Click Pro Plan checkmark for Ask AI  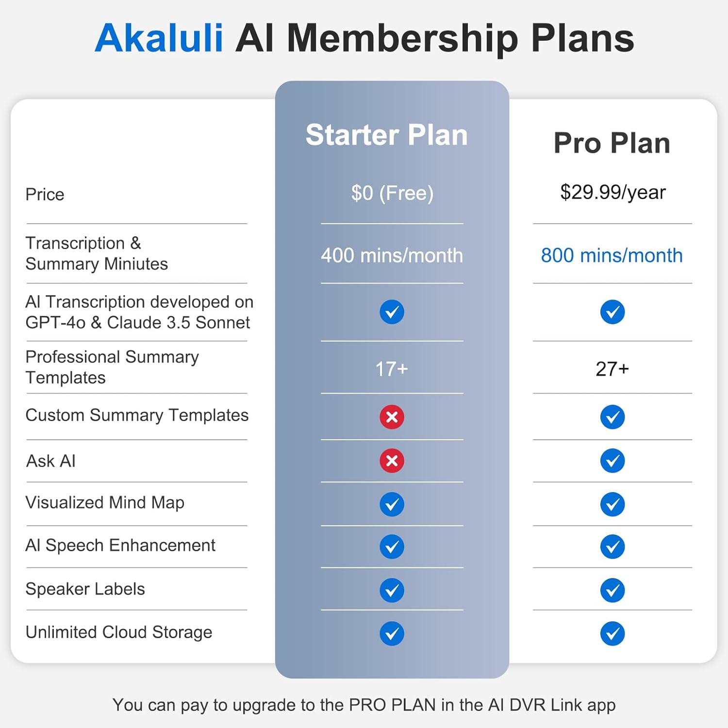point(612,461)
